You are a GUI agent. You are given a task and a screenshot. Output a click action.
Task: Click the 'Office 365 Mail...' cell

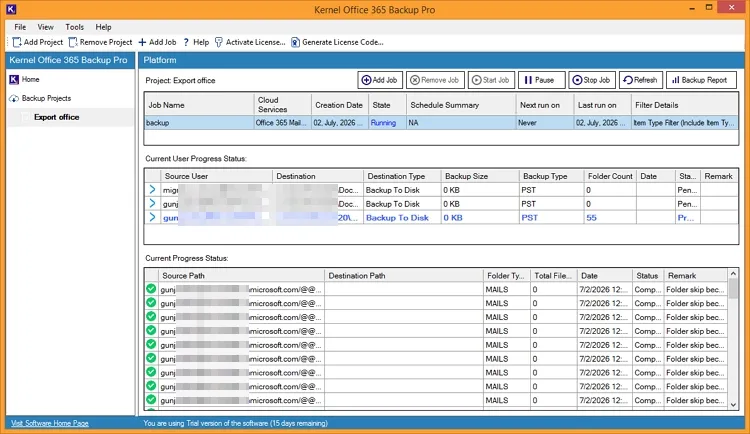pyautogui.click(x=282, y=123)
